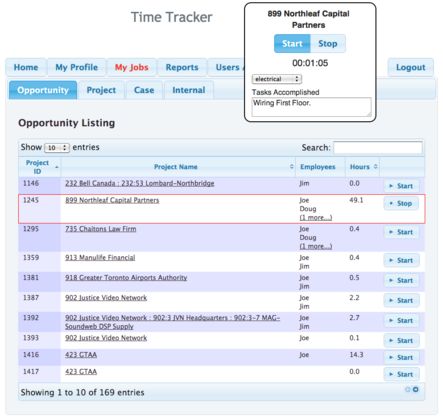
Task: Click the previous page pagination icon
Action: click(x=407, y=389)
